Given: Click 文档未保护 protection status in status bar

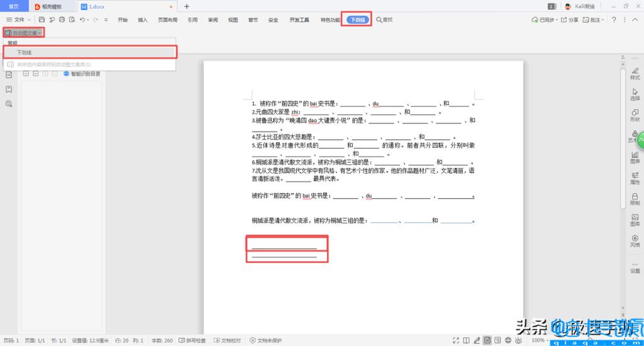Looking at the screenshot, I should tap(266, 340).
